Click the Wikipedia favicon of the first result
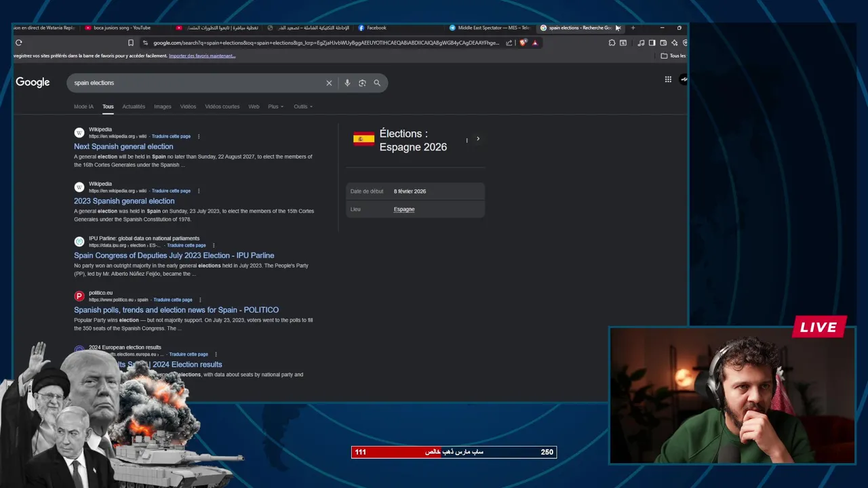This screenshot has height=488, width=868. tap(79, 132)
